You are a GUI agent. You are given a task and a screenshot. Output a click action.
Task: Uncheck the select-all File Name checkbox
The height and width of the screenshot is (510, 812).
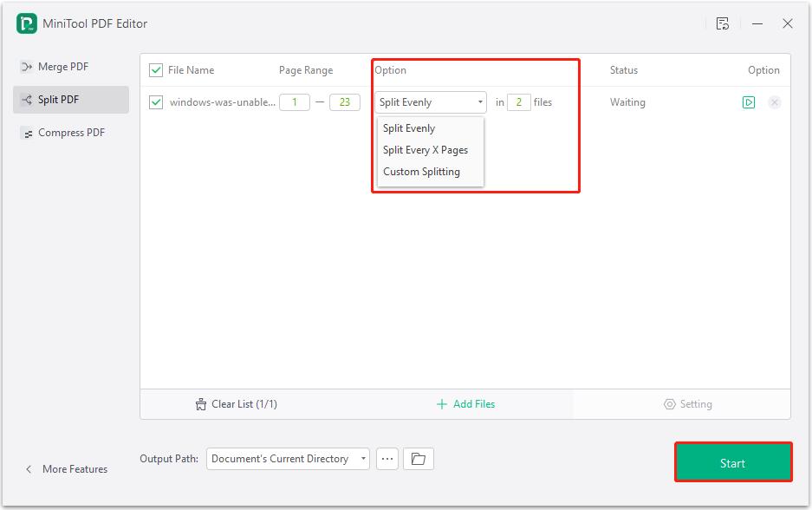(157, 69)
